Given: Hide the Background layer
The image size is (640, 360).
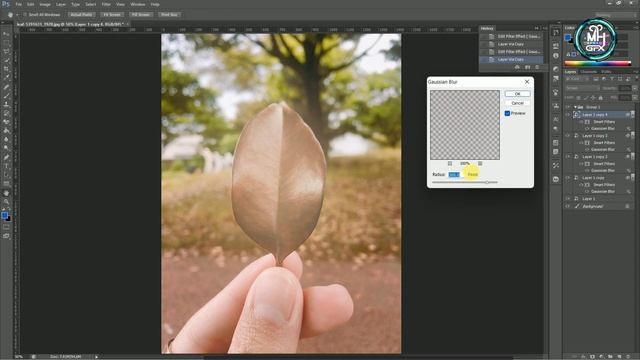Looking at the screenshot, I should pyautogui.click(x=568, y=207).
